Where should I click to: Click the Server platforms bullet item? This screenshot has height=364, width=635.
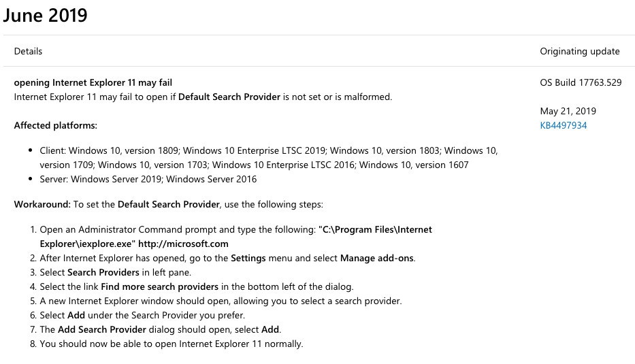point(148,179)
